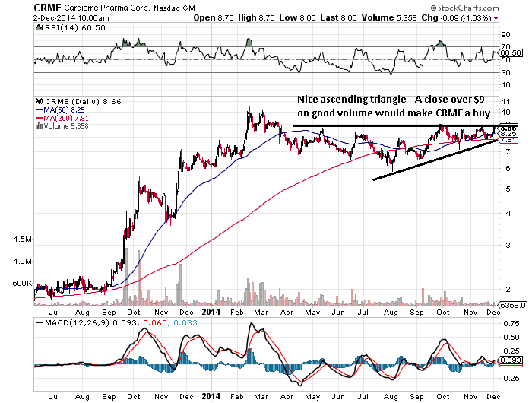Image resolution: width=532 pixels, height=403 pixels.
Task: Click the 90 level on the RSI axis
Action: 505,35
